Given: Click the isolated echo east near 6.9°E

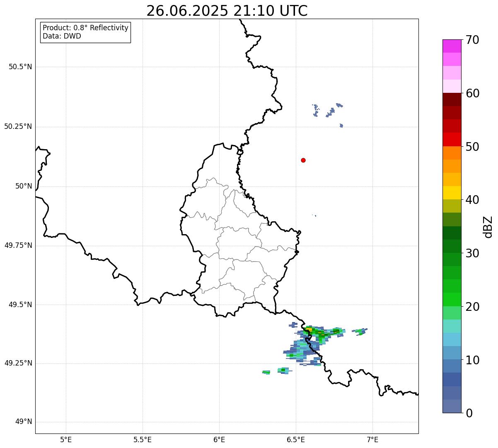Looking at the screenshot, I should [360, 331].
